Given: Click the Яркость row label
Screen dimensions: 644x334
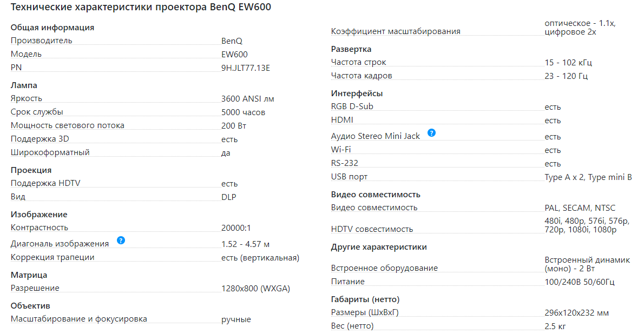Looking at the screenshot, I should (x=27, y=98).
